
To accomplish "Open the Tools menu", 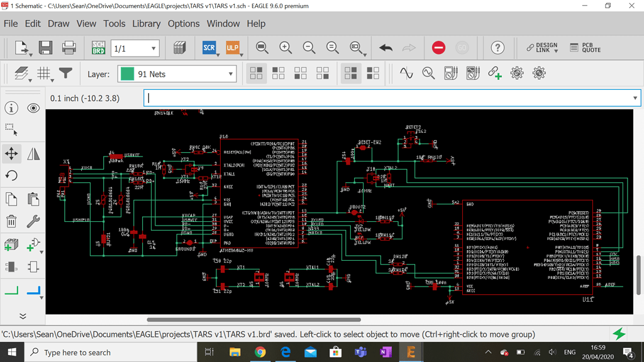I will point(114,23).
